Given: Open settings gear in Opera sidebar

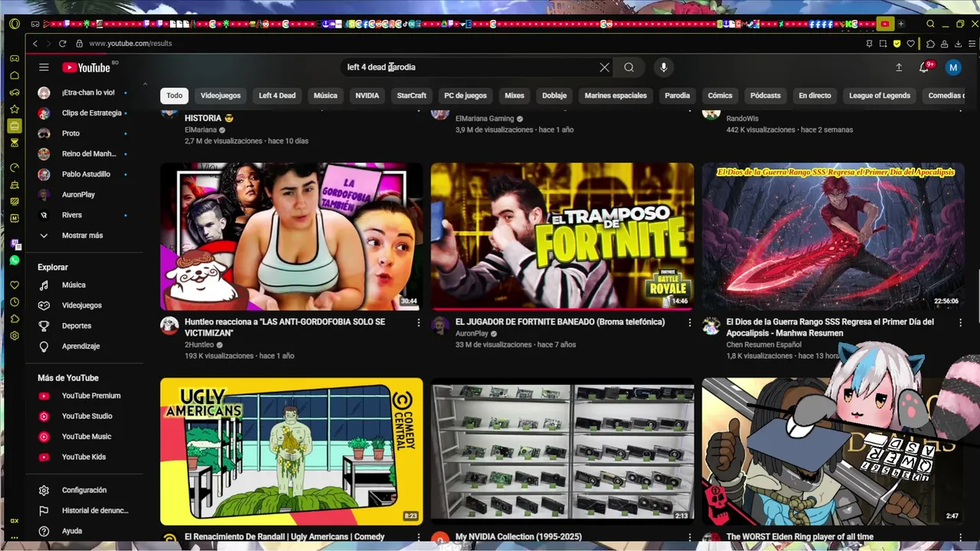Looking at the screenshot, I should click(15, 336).
